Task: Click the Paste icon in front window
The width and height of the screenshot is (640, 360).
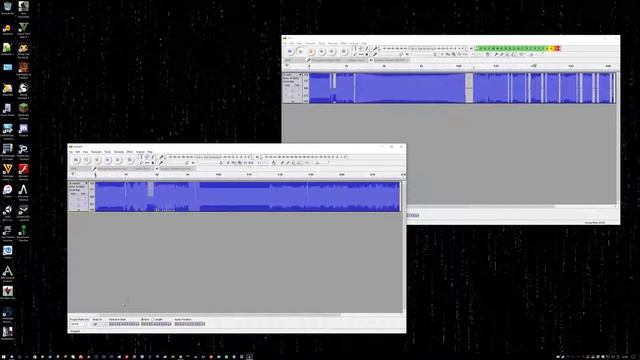Action: tap(239, 163)
